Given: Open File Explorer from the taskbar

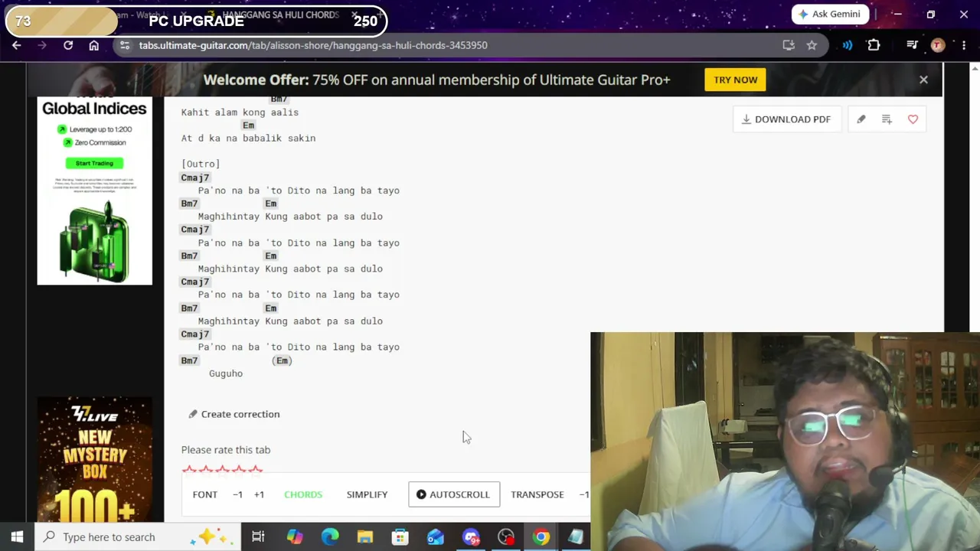Looking at the screenshot, I should tap(365, 537).
